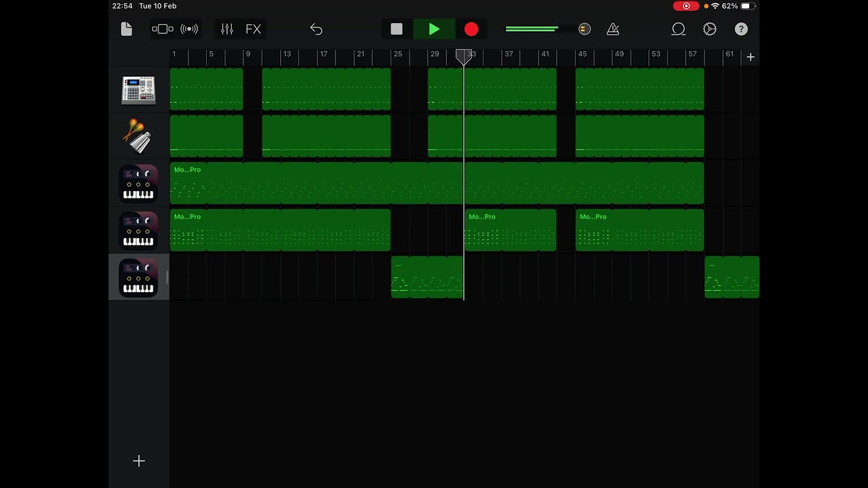Viewport: 868px width, 488px height.
Task: Open the FX panel
Action: click(253, 29)
